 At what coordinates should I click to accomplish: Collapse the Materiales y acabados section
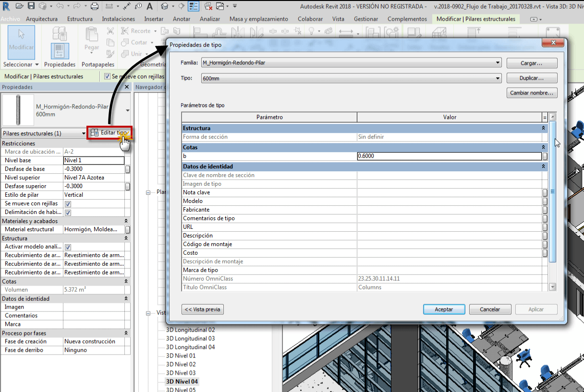click(x=126, y=221)
